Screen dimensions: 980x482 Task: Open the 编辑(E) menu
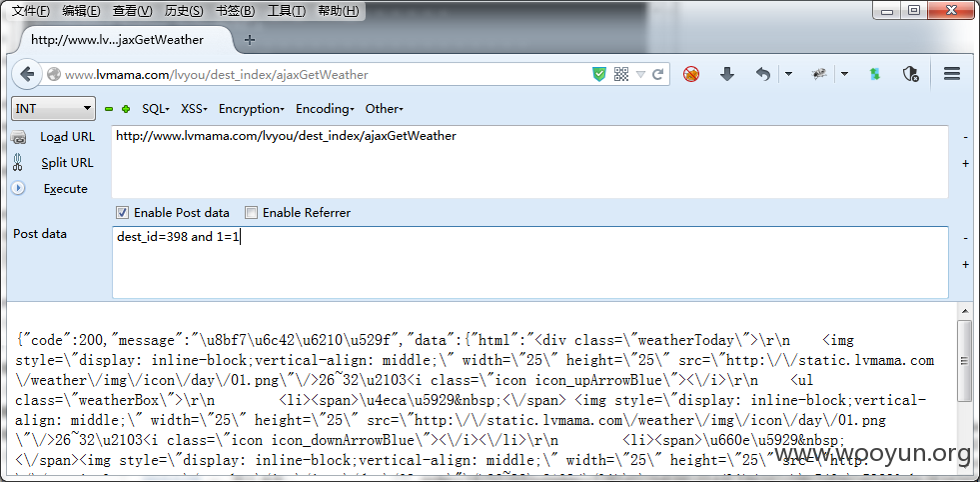[81, 11]
